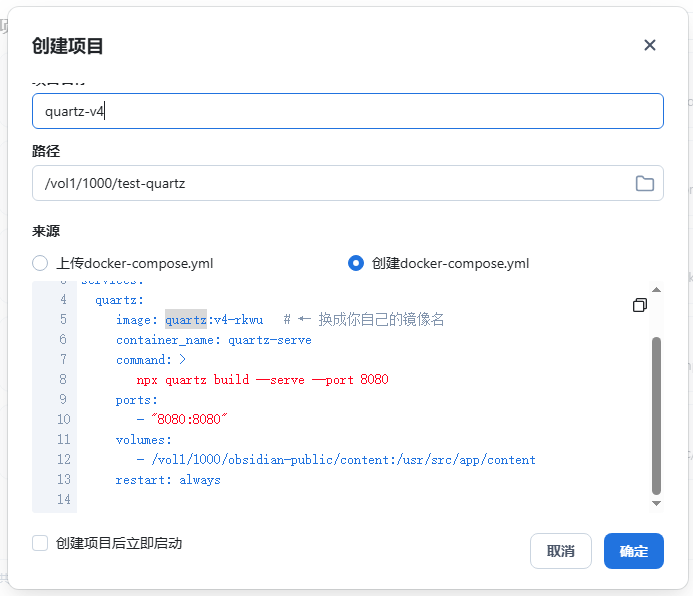The width and height of the screenshot is (693, 596).
Task: Click the path field /vol1/1000/test-quartz
Action: (347, 183)
